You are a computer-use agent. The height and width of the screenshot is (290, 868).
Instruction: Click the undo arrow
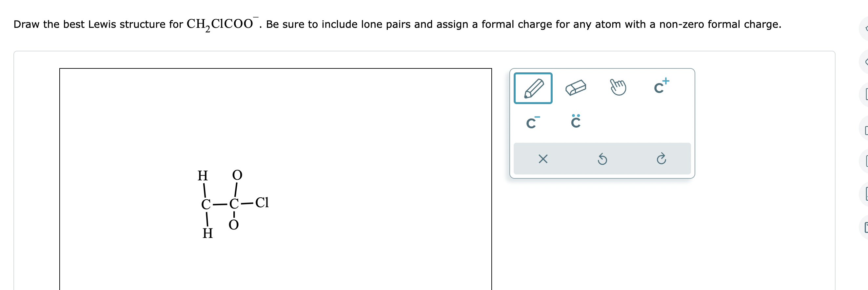[602, 159]
